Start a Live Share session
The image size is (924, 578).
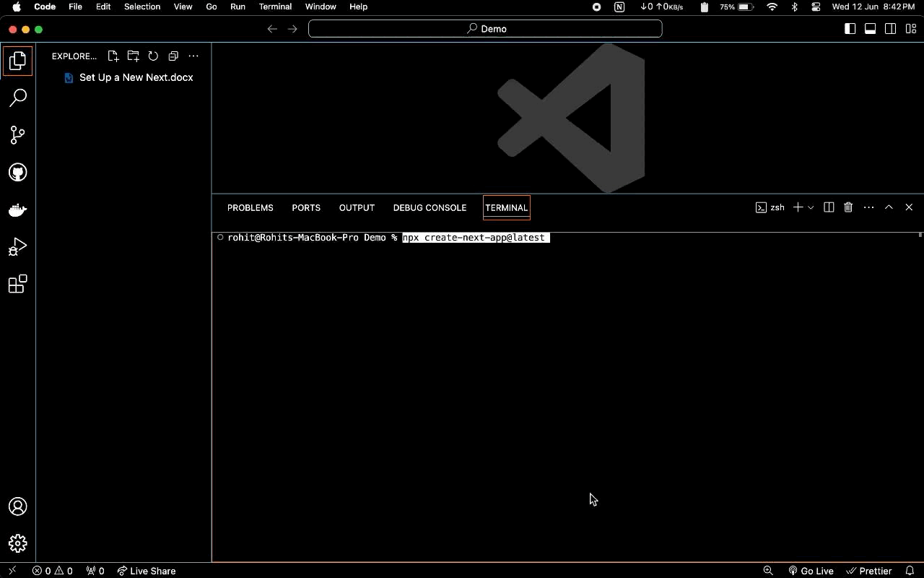tap(147, 571)
